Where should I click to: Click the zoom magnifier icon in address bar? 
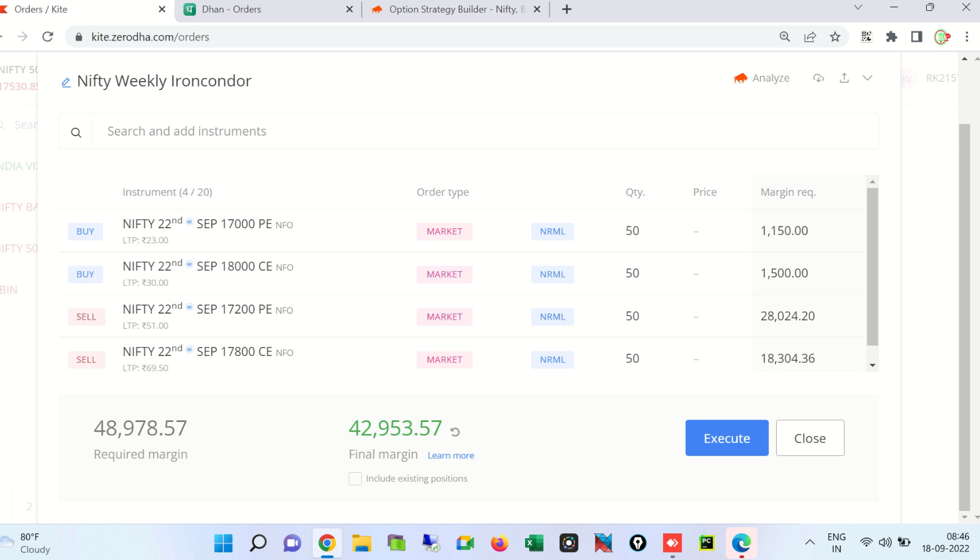[x=785, y=37]
